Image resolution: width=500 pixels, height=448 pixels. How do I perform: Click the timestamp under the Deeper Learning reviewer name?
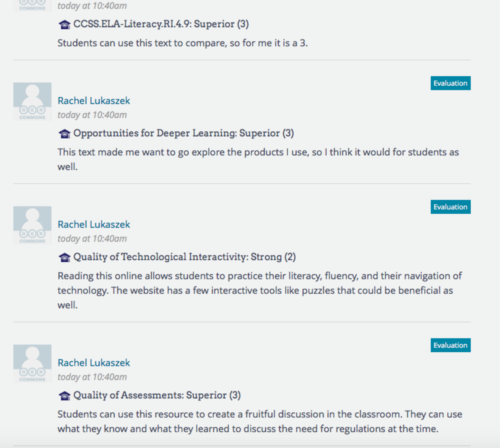92,115
